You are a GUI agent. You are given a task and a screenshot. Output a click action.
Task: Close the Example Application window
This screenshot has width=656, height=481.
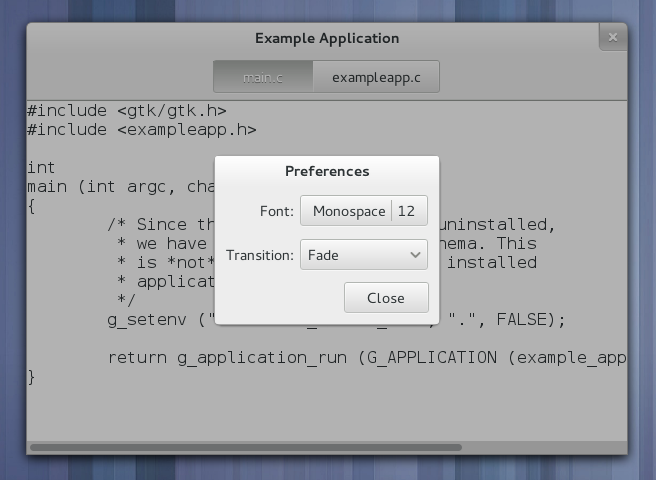[x=612, y=38]
